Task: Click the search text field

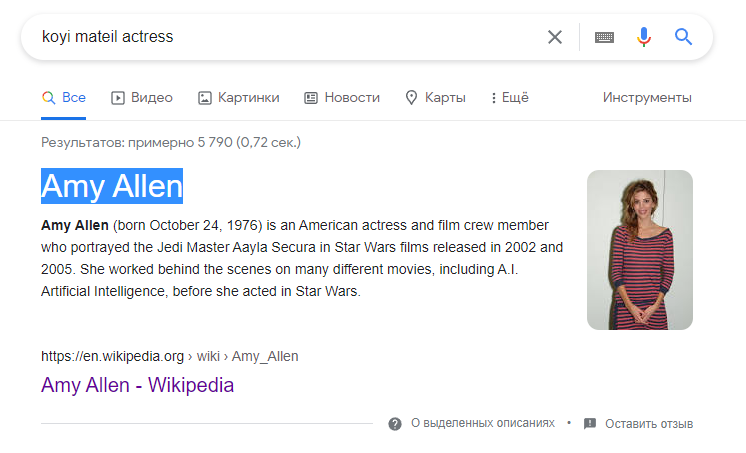Action: [290, 37]
